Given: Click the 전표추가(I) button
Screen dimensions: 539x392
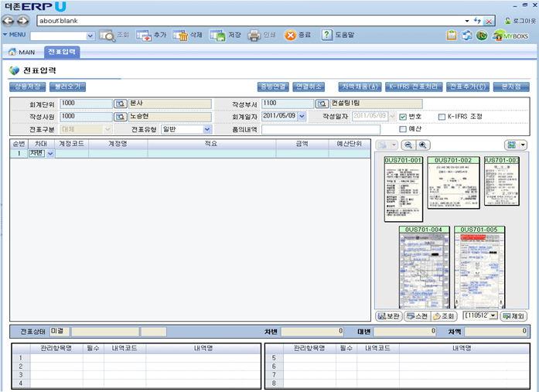Looking at the screenshot, I should (468, 87).
